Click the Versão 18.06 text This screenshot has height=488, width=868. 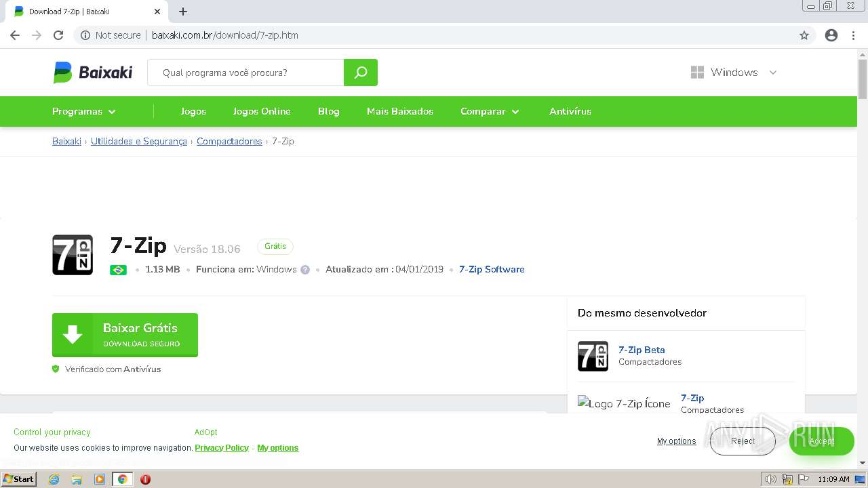click(207, 249)
